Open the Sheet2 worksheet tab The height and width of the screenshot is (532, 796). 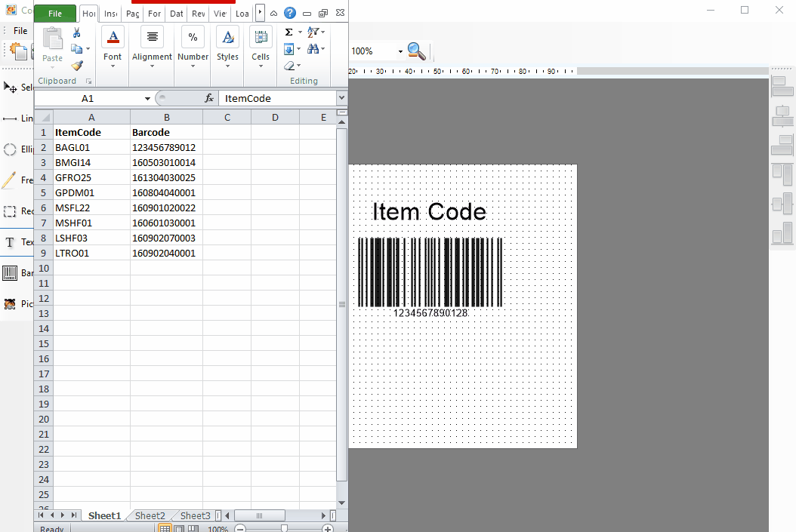pos(150,515)
